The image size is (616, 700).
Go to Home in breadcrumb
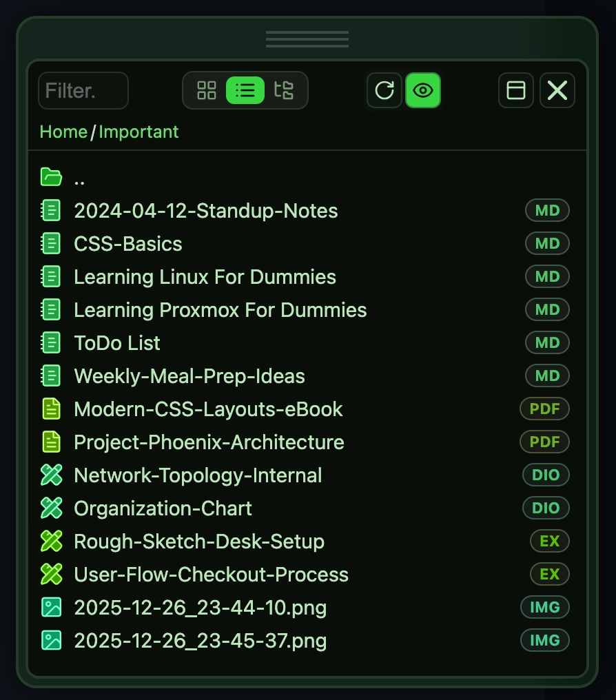coord(63,132)
